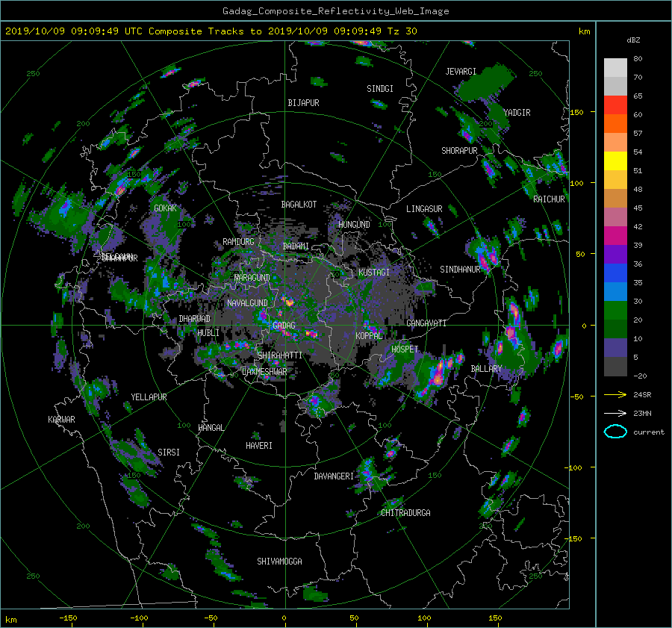Click the NARAGUND city label

pyautogui.click(x=252, y=278)
